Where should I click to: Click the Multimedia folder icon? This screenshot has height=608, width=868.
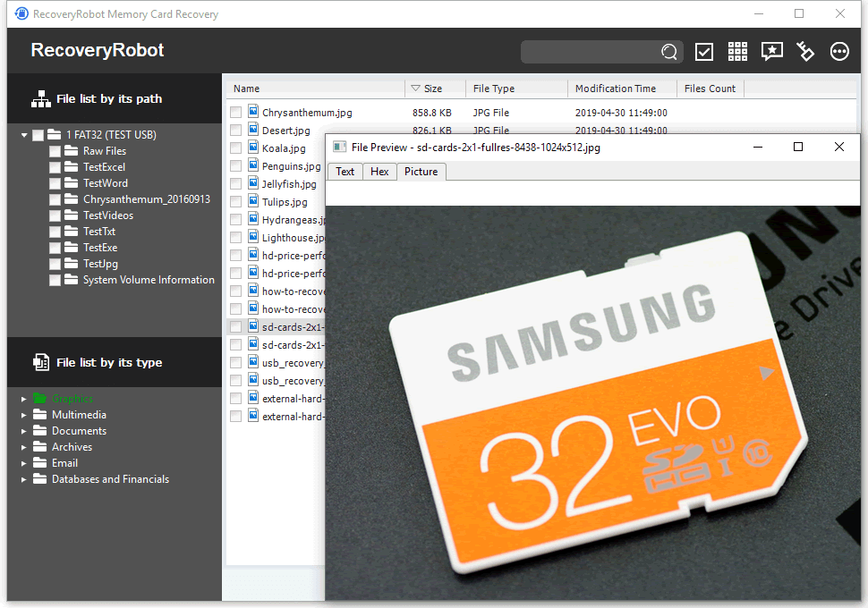tap(39, 414)
